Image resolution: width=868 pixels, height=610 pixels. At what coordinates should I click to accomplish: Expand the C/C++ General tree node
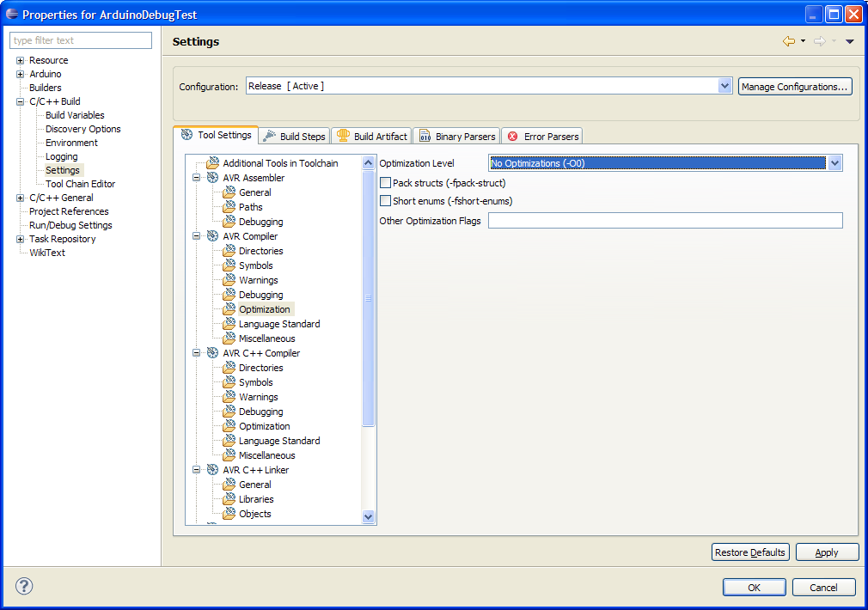coord(21,198)
